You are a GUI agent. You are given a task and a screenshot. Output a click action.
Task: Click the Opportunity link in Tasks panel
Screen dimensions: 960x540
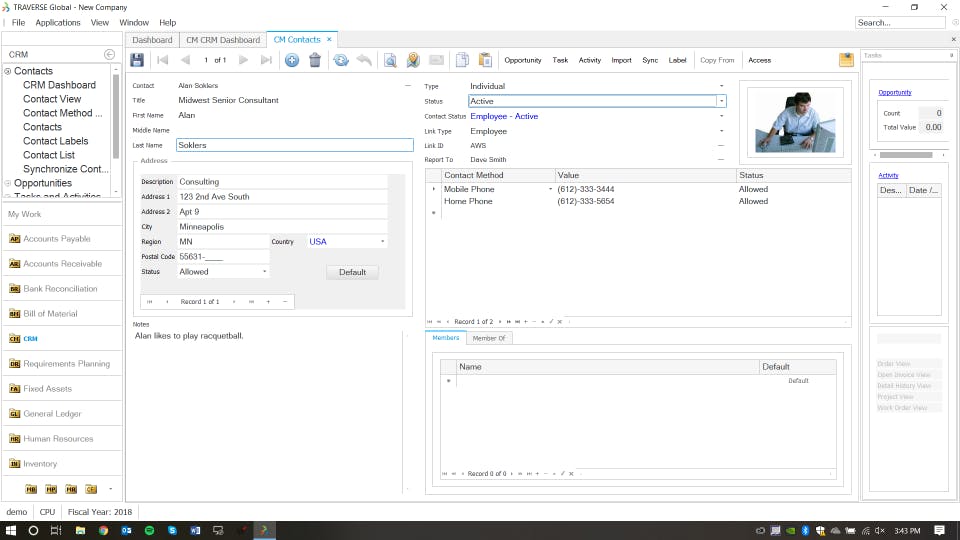click(895, 92)
